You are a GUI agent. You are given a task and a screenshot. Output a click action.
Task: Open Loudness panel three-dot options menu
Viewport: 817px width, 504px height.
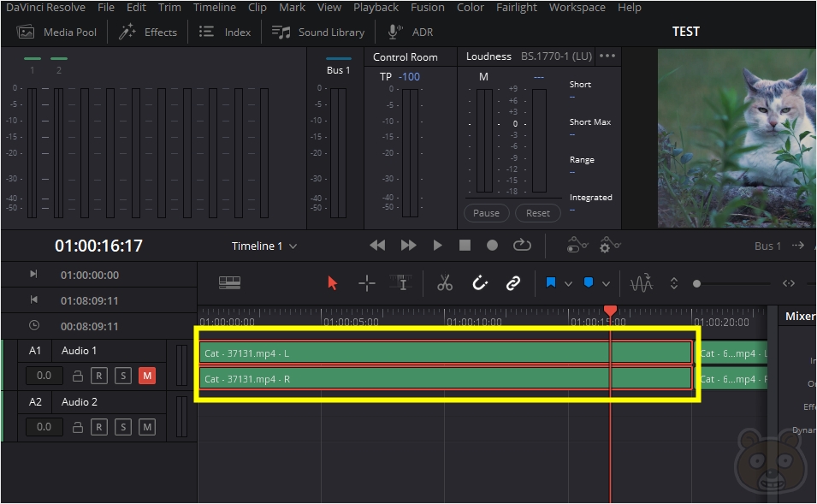(607, 56)
